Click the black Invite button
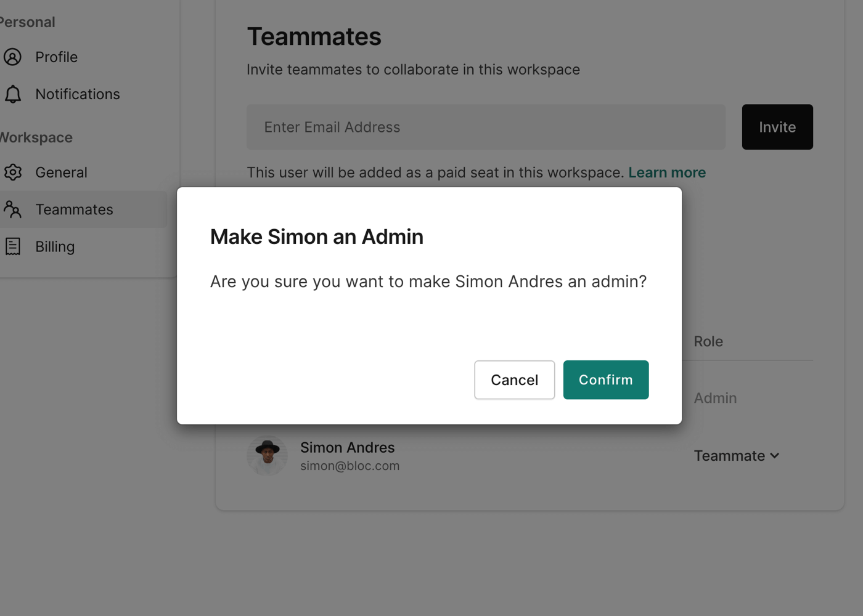The height and width of the screenshot is (616, 863). pos(777,127)
